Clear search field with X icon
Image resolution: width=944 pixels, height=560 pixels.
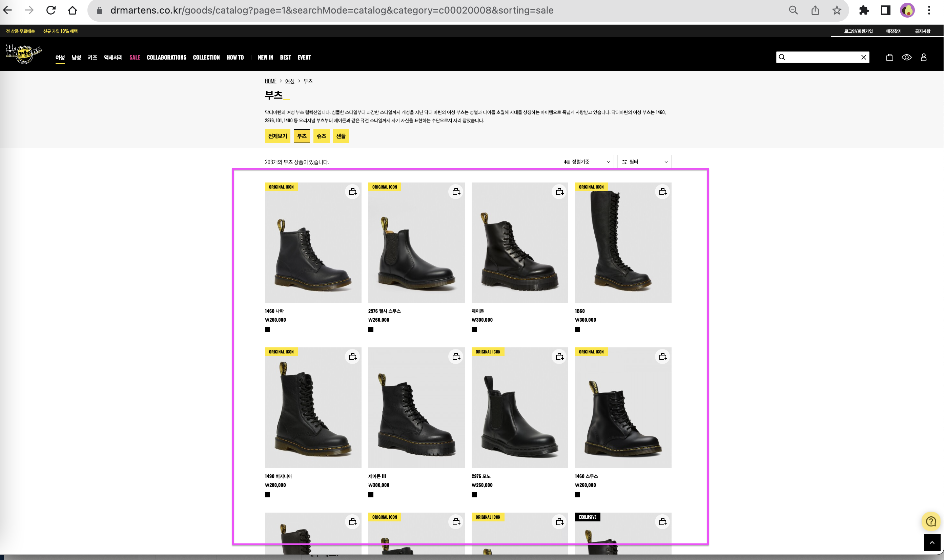[864, 57]
